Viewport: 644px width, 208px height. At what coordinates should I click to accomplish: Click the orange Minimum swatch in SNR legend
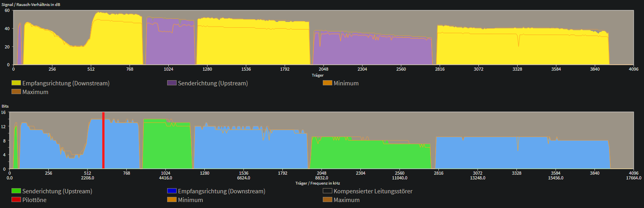coord(328,83)
